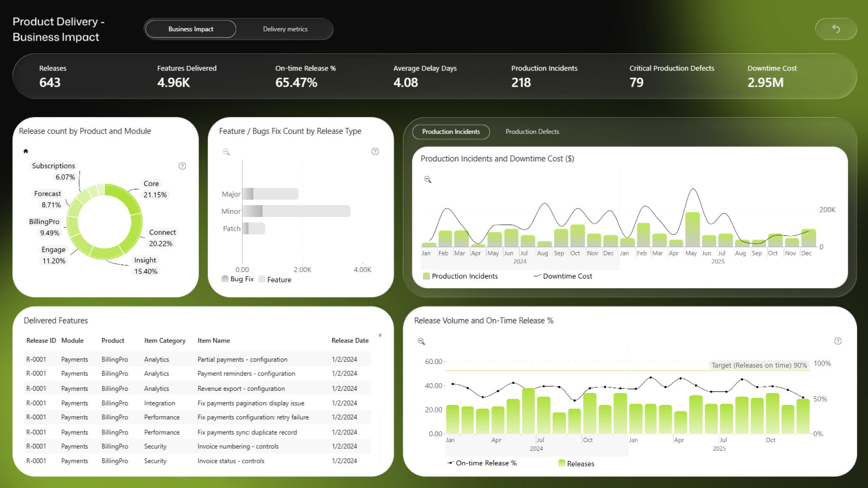Select the Forecast donut label
This screenshot has width=868, height=488.
click(x=47, y=193)
